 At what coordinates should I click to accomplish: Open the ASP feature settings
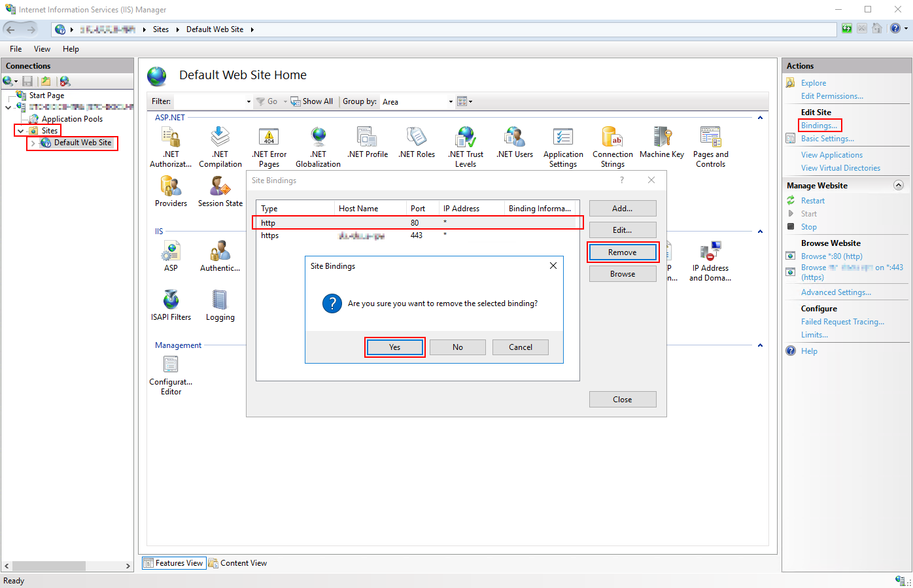[171, 255]
